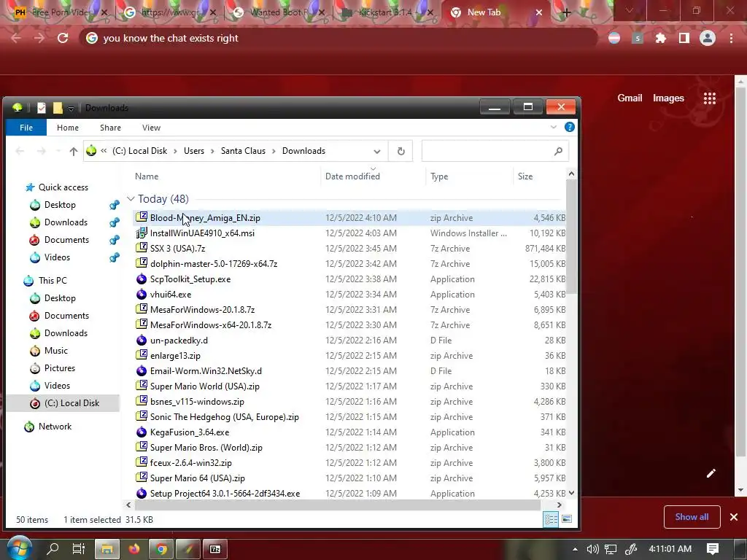Refresh the Downloads folder view
Image resolution: width=747 pixels, height=560 pixels.
tap(400, 151)
